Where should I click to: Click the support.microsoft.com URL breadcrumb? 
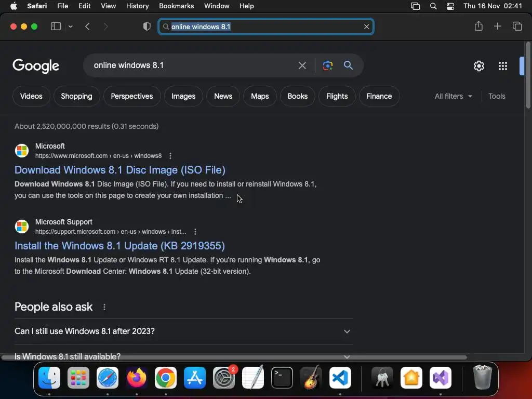[111, 232]
